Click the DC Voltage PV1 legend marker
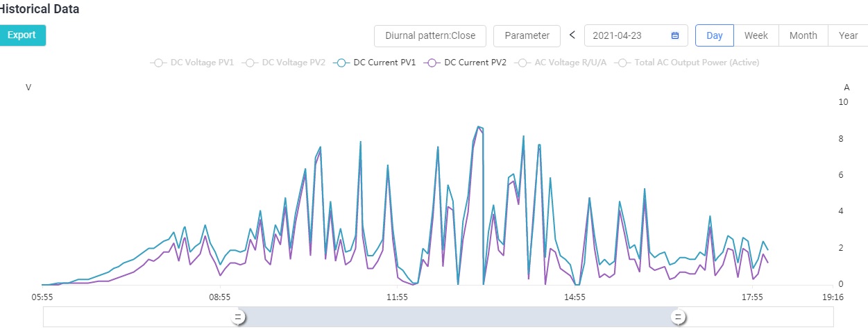 (x=158, y=63)
